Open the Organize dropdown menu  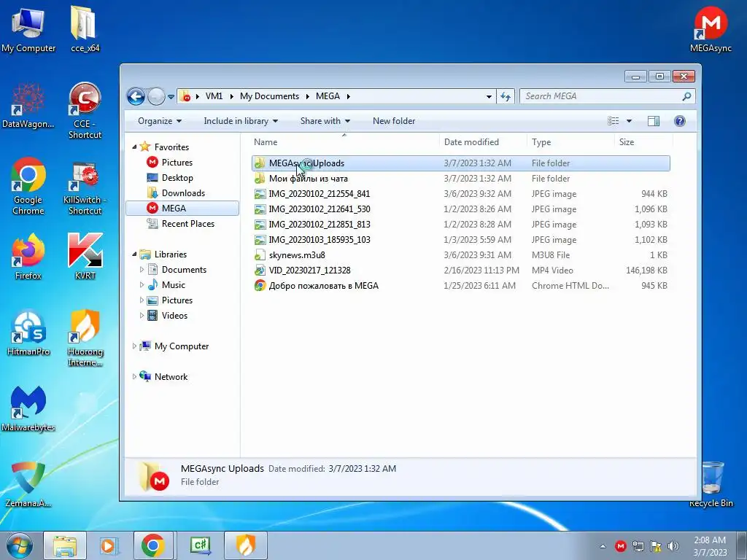pyautogui.click(x=160, y=121)
